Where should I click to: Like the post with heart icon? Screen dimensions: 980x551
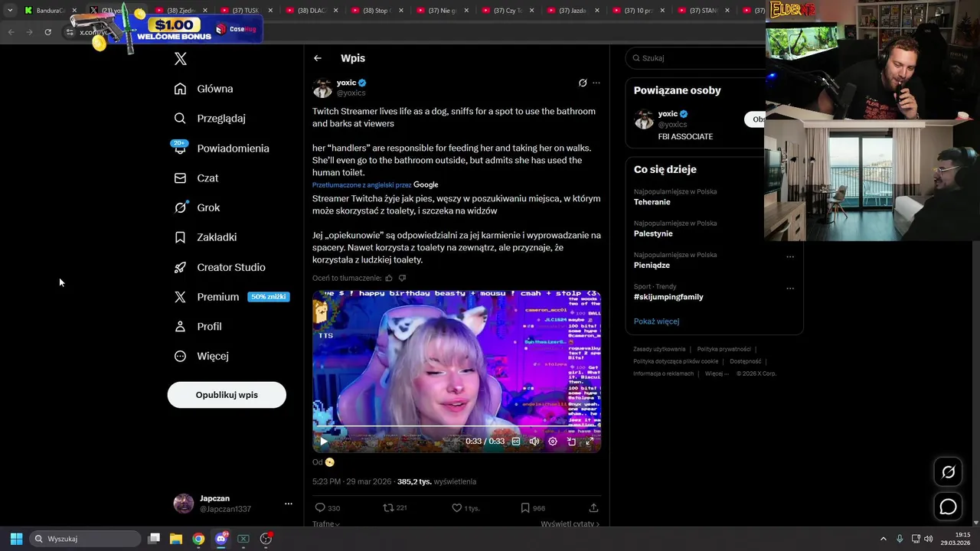465,508
